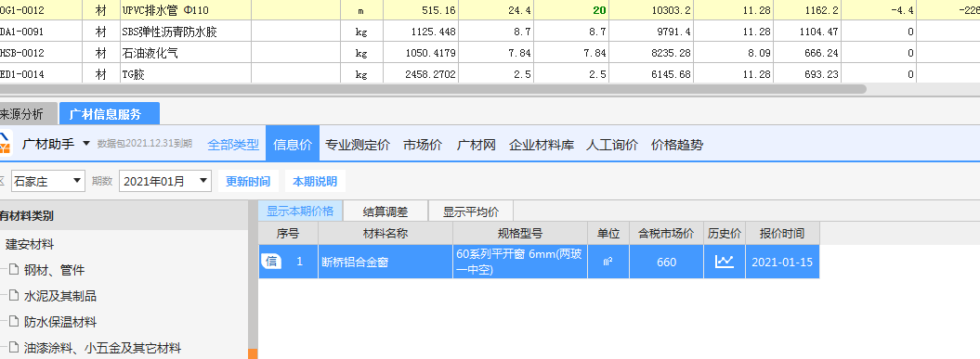This screenshot has height=359, width=980.
Task: Click the 10303.2 total cell
Action: [x=651, y=10]
